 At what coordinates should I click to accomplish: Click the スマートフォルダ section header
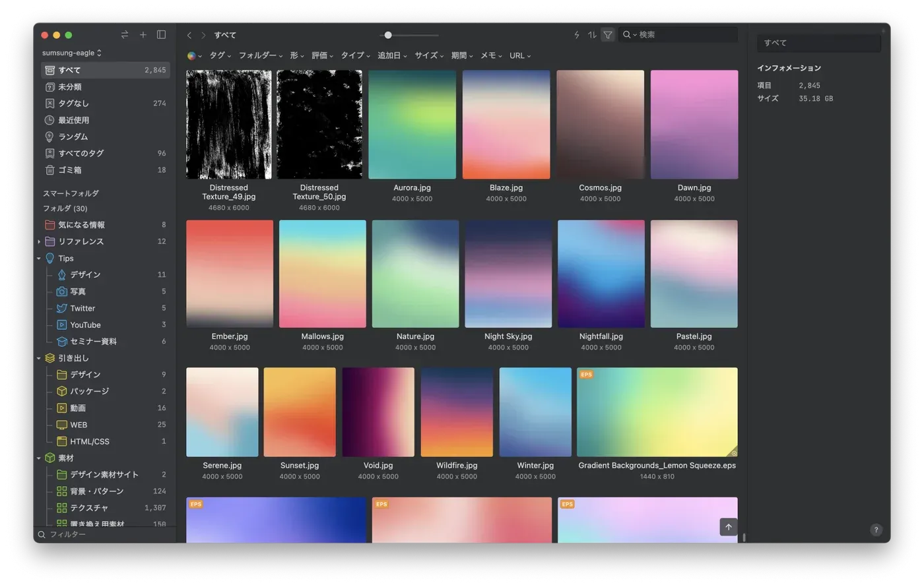click(71, 194)
